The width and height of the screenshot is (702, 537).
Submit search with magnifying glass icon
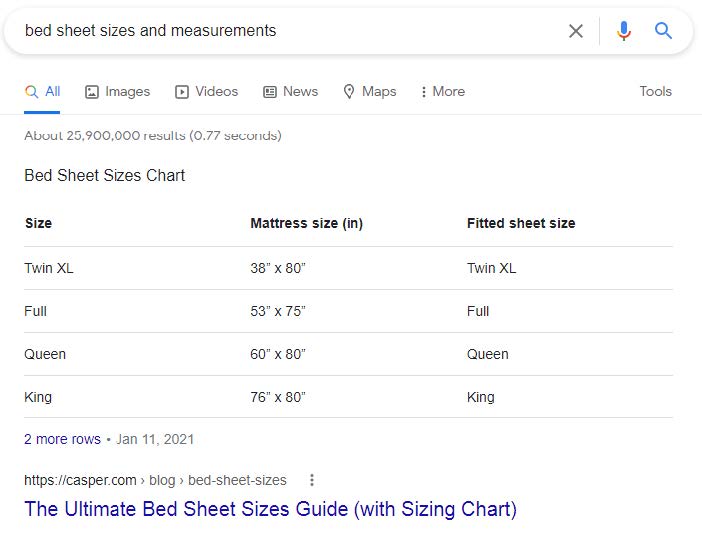(x=663, y=31)
